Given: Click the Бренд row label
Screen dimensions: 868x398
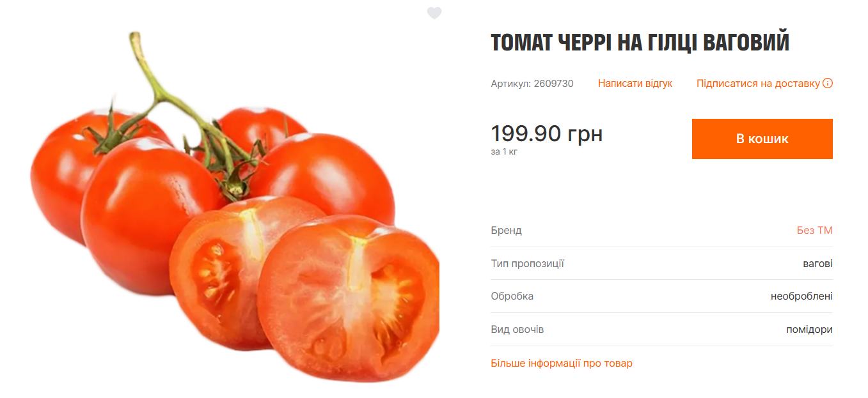Looking at the screenshot, I should [507, 231].
